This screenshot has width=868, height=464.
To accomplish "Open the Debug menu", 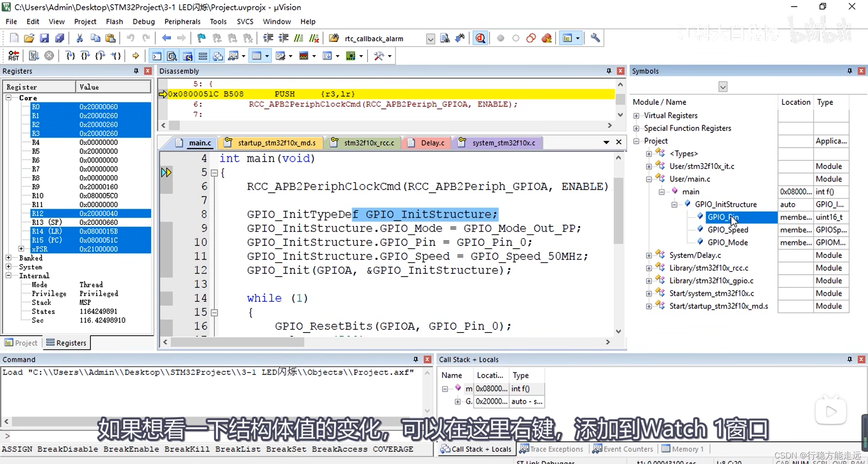I will (143, 21).
